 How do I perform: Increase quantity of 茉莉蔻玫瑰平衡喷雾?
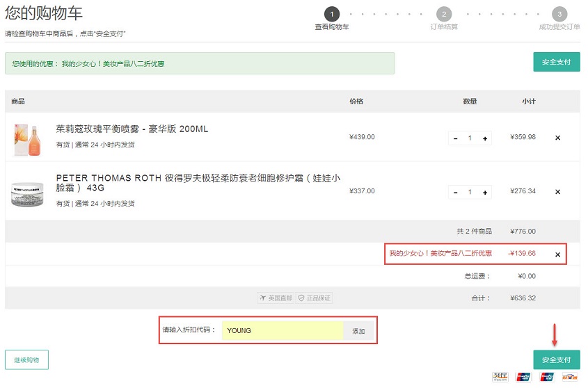485,138
